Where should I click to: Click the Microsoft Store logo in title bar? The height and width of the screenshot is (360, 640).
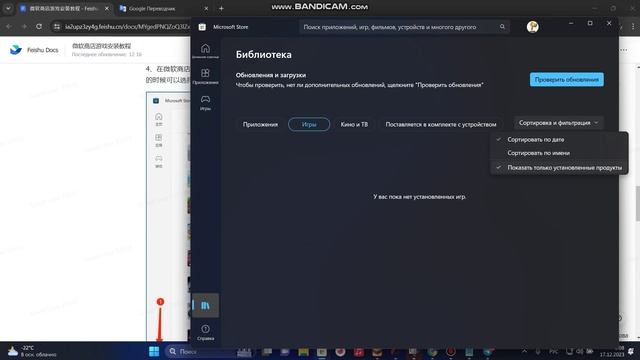click(x=202, y=27)
